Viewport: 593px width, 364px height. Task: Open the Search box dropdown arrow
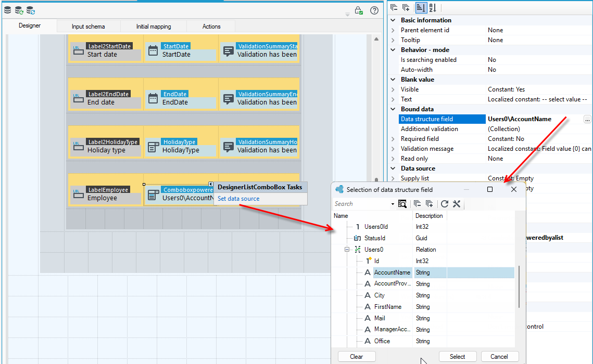pos(393,204)
